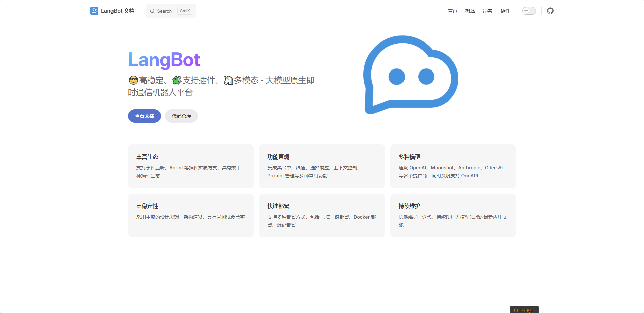Select the 功能直观 feature card
Image resolution: width=644 pixels, height=313 pixels.
[x=322, y=166]
